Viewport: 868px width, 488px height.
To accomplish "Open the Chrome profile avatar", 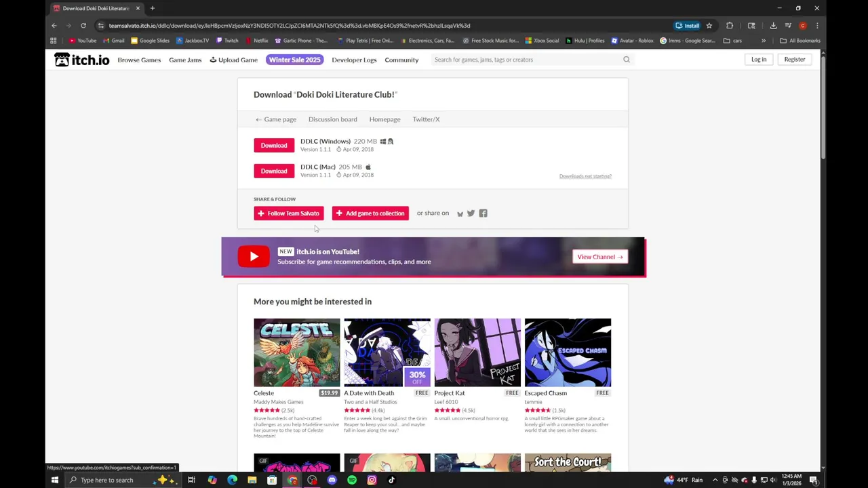I will tap(803, 26).
